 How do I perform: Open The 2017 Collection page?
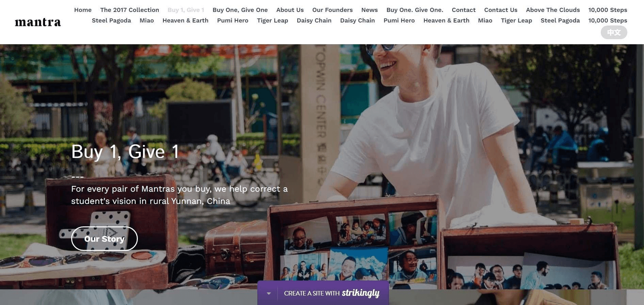click(130, 10)
